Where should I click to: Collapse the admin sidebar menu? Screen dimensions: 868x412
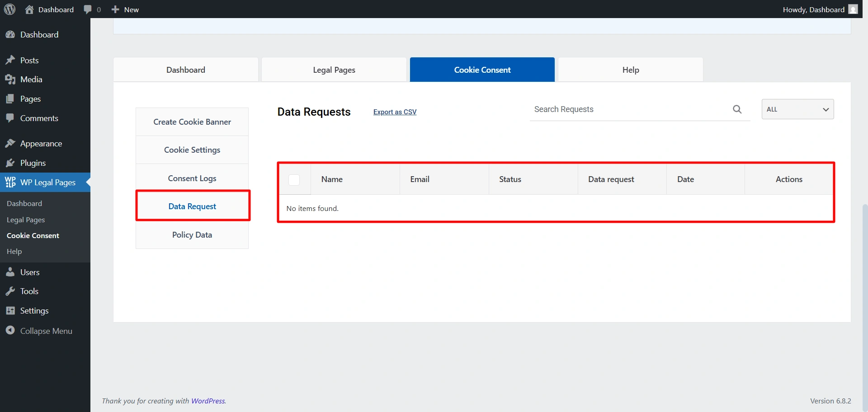click(x=10, y=330)
